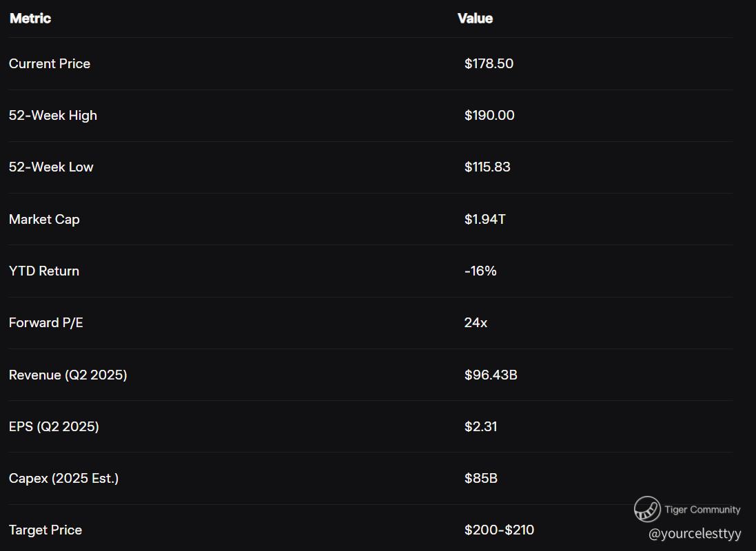
Task: Select the EPS (Q2 2025) label
Action: point(54,426)
